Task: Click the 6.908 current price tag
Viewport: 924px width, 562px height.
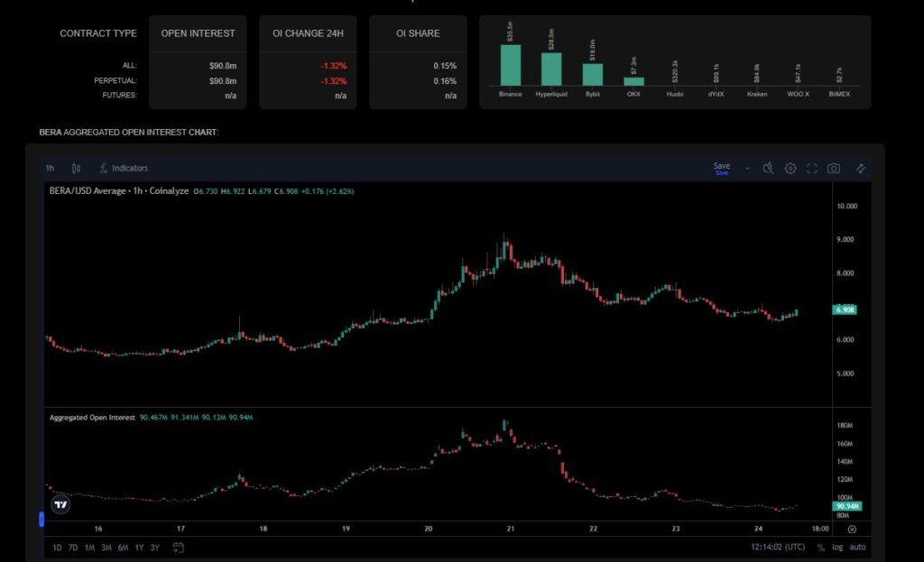Action: [x=845, y=309]
